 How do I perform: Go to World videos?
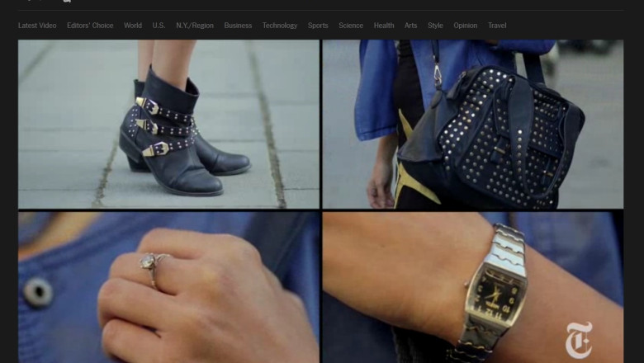[133, 26]
